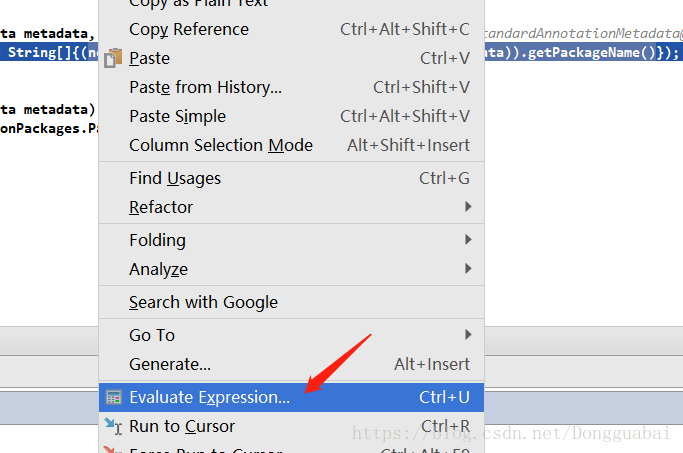683x453 pixels.
Task: Open Find Usages from context menu
Action: (x=291, y=179)
